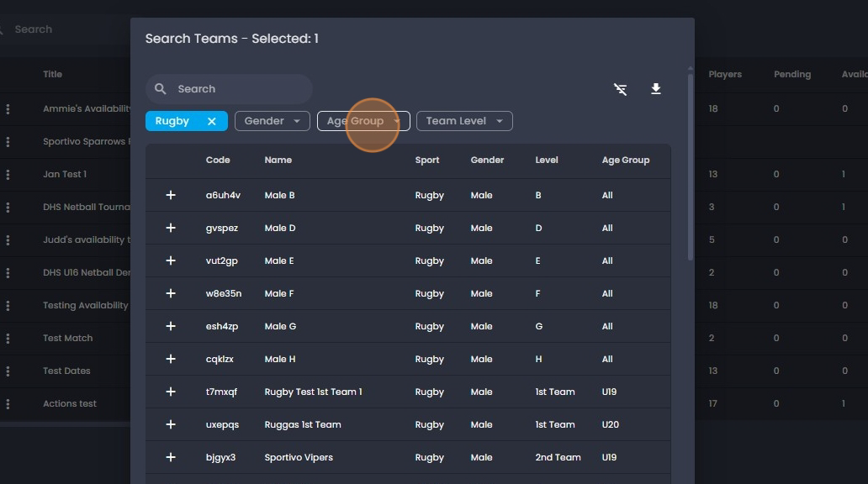Add team Male E with plus icon
Viewport: 868px width, 484px height.
pyautogui.click(x=171, y=260)
